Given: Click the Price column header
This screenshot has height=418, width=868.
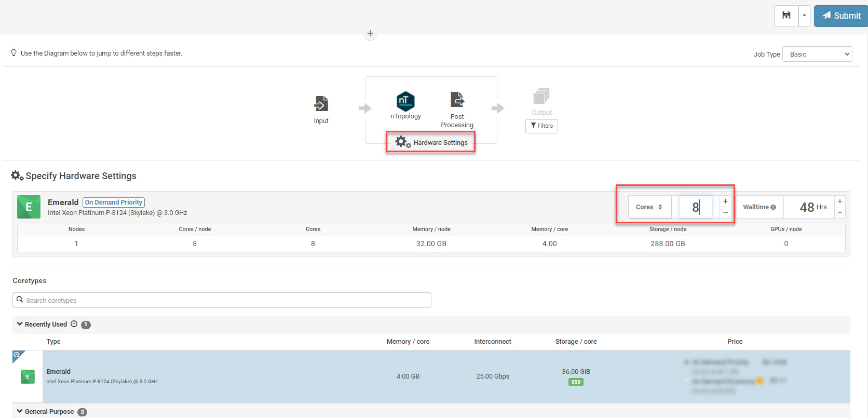Looking at the screenshot, I should tap(735, 342).
